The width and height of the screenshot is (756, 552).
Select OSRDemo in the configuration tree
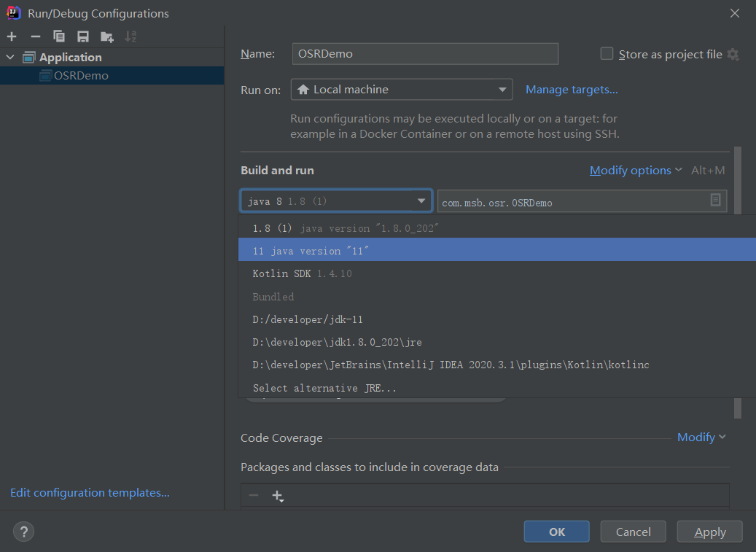pos(112,75)
